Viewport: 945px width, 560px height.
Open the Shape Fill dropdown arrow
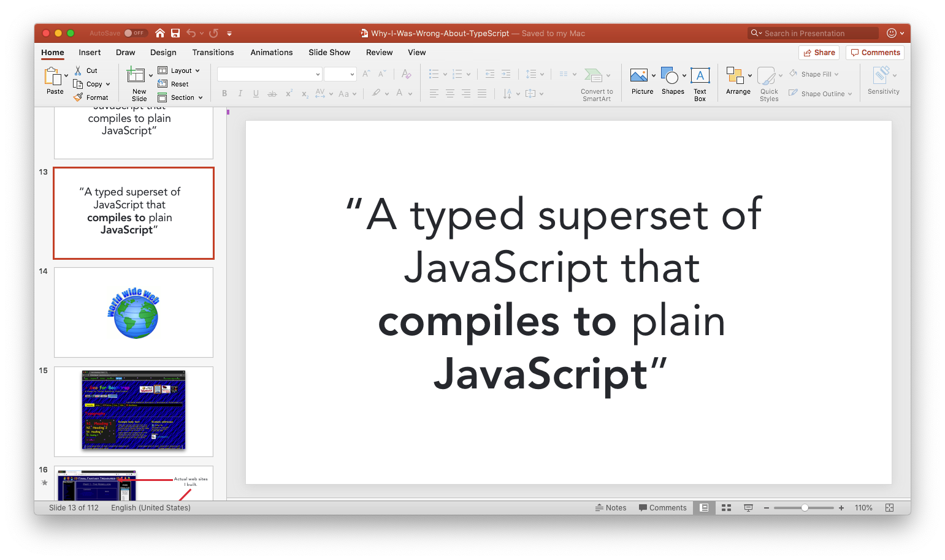coord(836,74)
